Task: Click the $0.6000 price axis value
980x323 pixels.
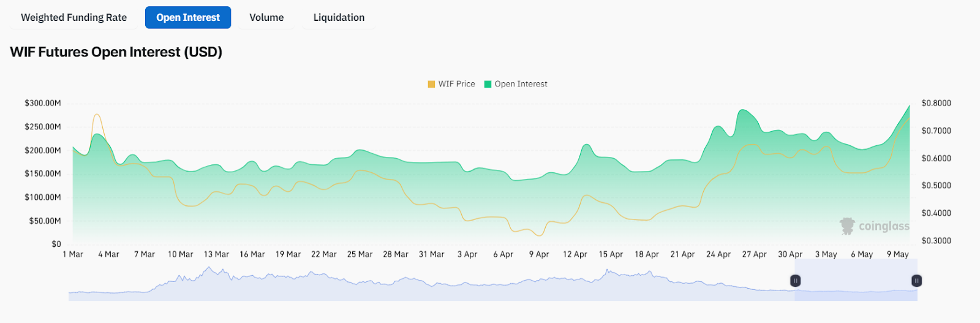Action: pyautogui.click(x=936, y=158)
